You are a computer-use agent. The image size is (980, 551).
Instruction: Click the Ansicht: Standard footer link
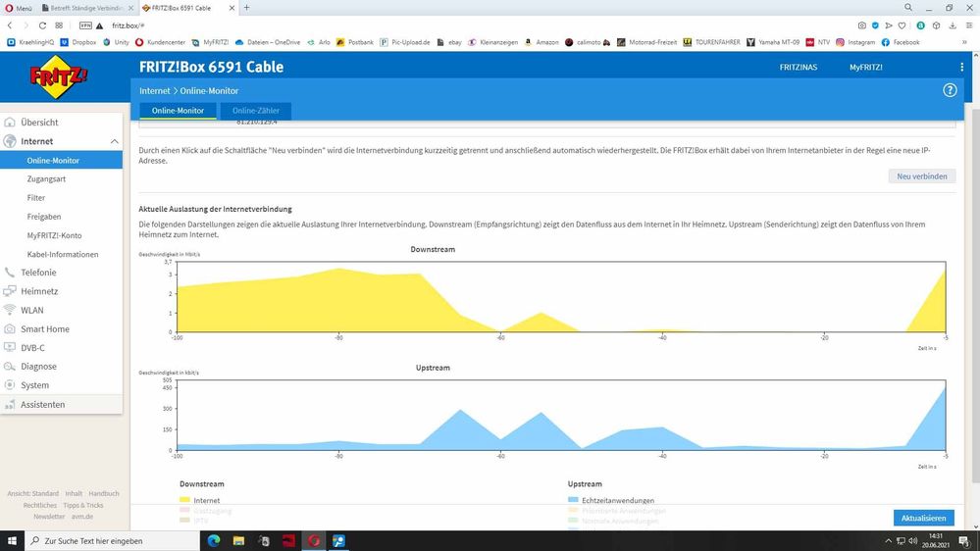click(32, 493)
